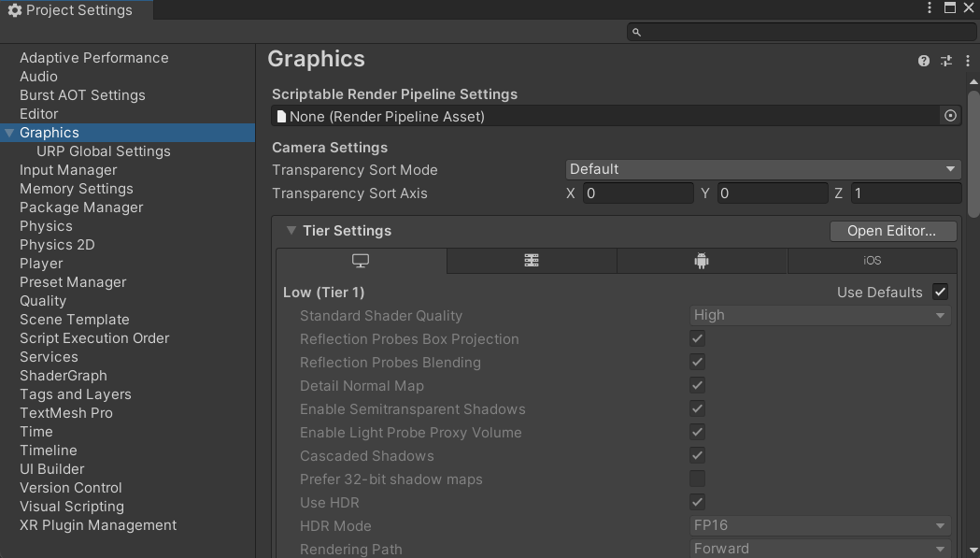Click the Transparency Sort Axis X field

tap(638, 193)
